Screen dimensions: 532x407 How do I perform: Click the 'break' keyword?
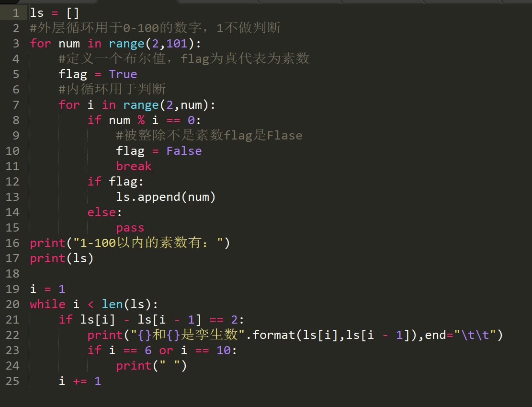pyautogui.click(x=134, y=166)
